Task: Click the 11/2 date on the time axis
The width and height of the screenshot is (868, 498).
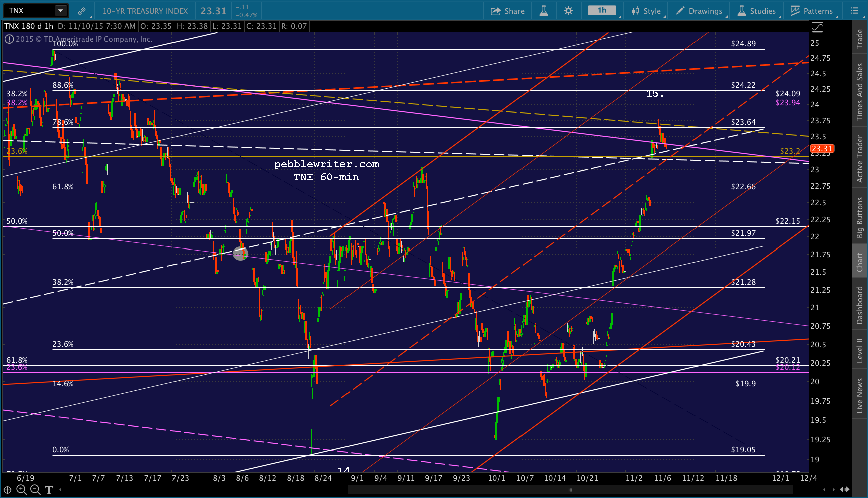Action: point(634,478)
